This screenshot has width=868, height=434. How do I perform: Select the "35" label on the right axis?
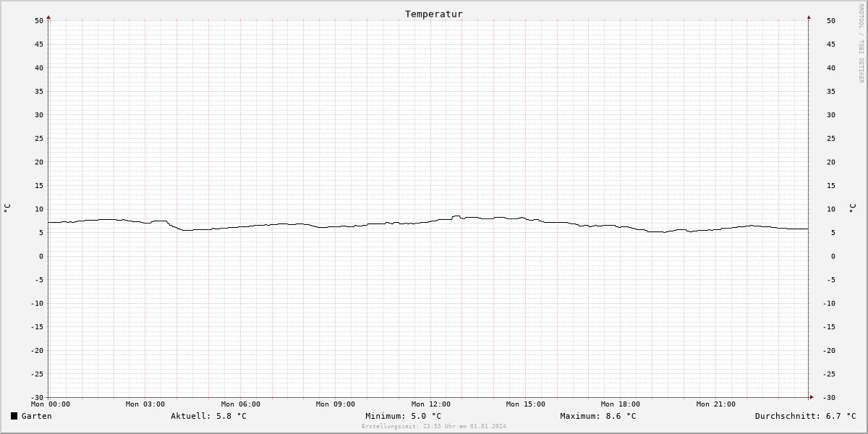831,92
